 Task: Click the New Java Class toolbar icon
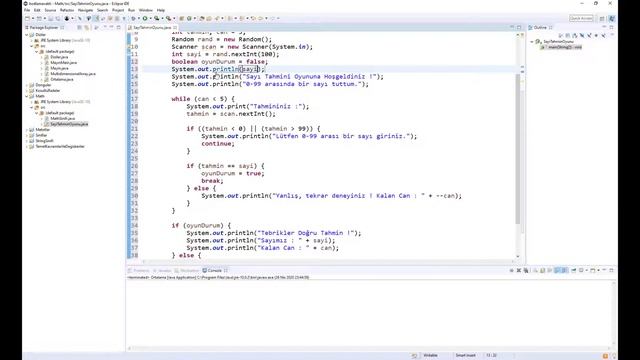[189, 18]
